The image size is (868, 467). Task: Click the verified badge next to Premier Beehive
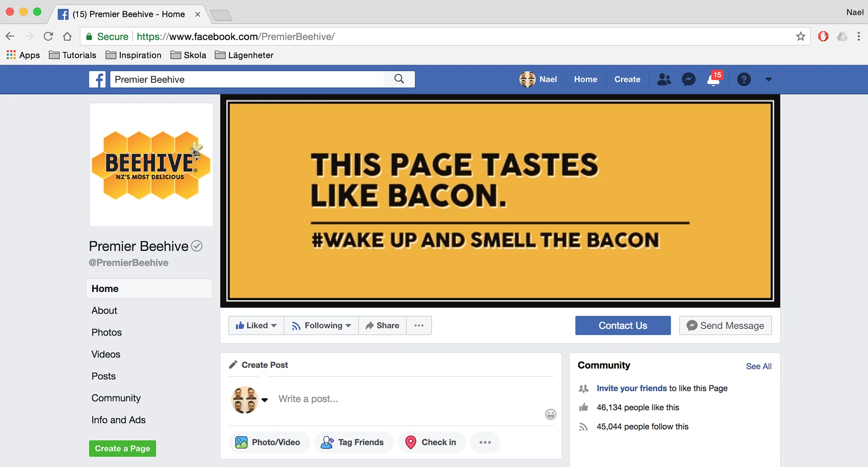click(197, 246)
